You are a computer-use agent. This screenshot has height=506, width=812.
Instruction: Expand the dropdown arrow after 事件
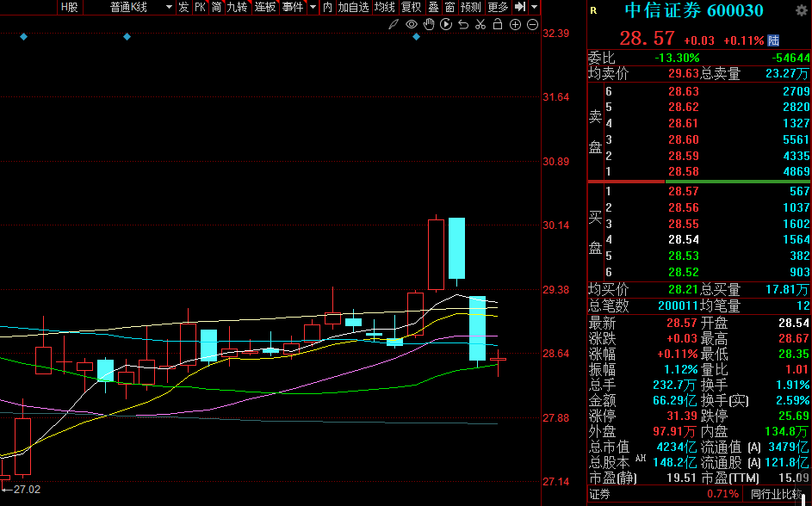point(313,7)
